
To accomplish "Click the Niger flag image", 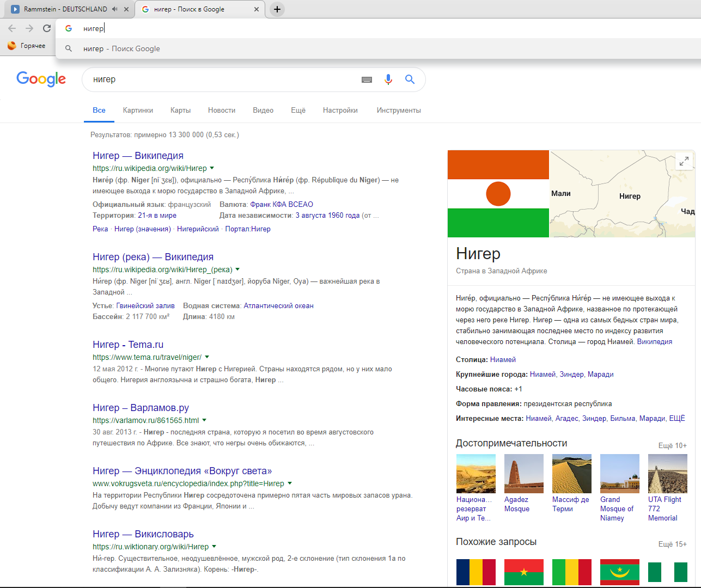I will click(498, 194).
